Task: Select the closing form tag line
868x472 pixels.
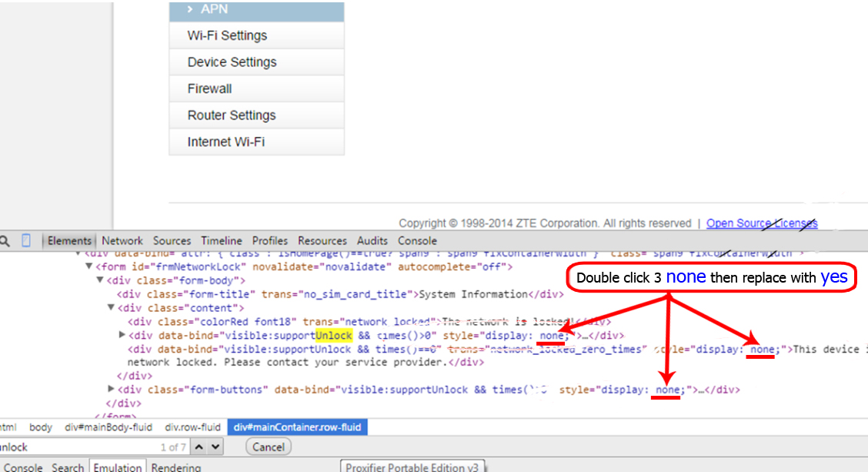Action: (115, 416)
